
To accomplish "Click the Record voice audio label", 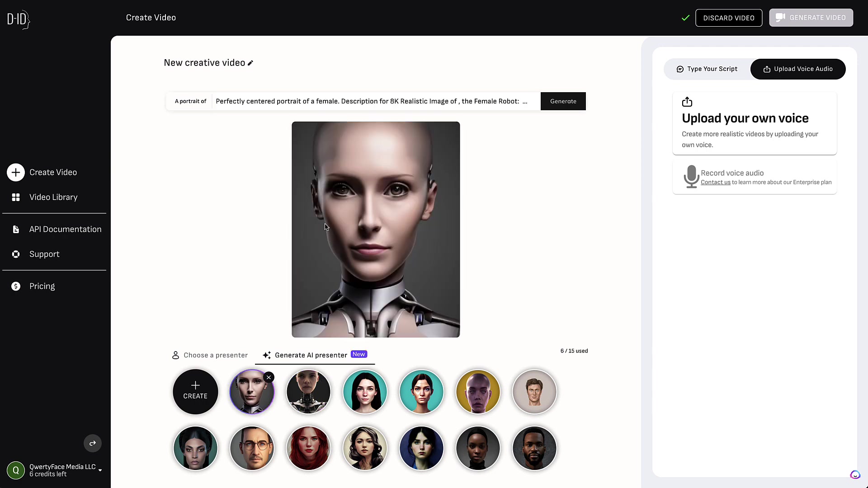I will [732, 173].
